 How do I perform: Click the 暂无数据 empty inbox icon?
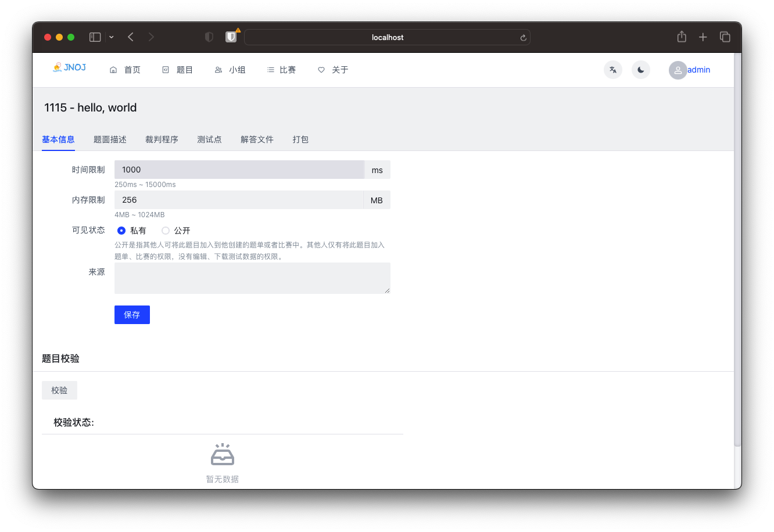click(223, 455)
